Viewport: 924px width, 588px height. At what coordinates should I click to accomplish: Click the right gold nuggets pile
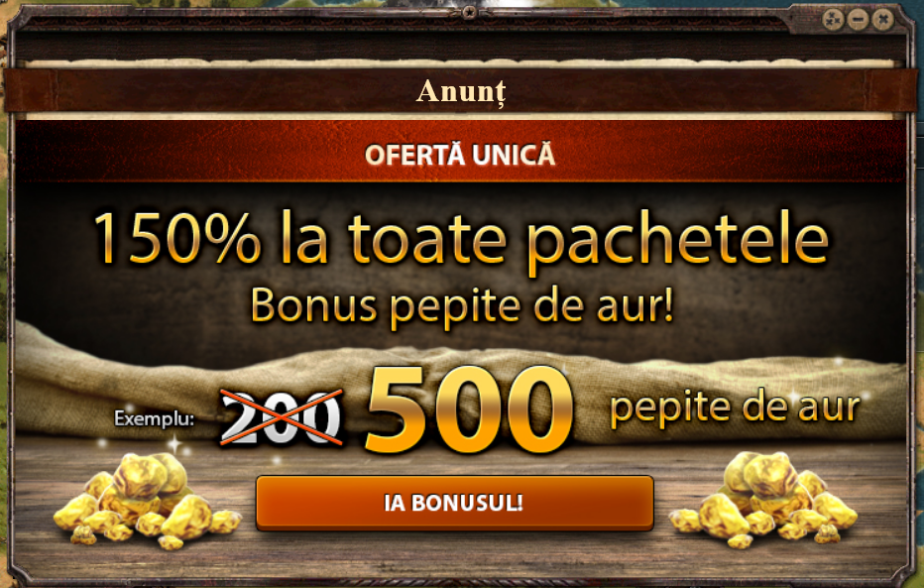click(x=763, y=501)
